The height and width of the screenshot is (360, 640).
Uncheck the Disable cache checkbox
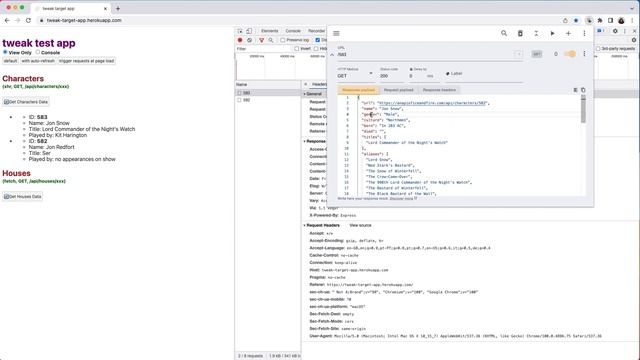[318, 40]
